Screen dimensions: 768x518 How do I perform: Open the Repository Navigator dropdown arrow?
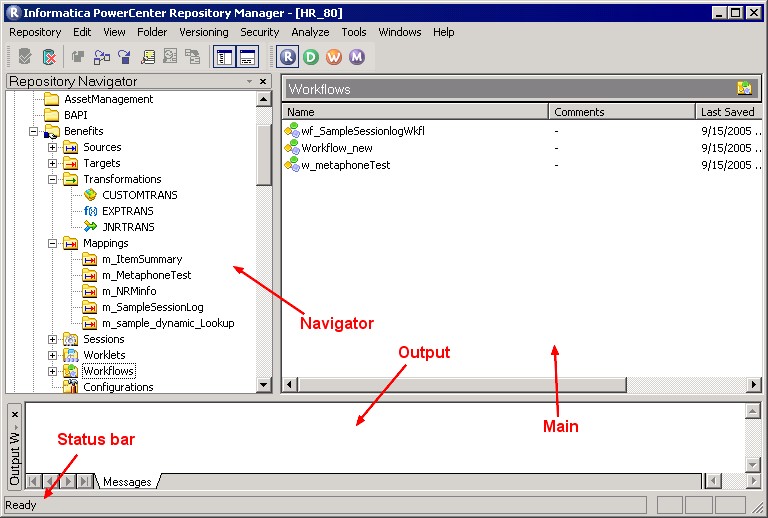coord(249,81)
